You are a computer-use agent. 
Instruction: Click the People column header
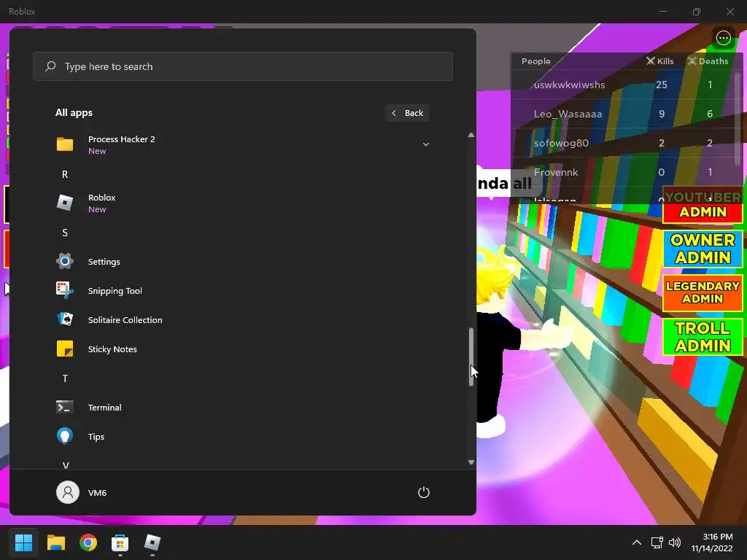tap(536, 61)
